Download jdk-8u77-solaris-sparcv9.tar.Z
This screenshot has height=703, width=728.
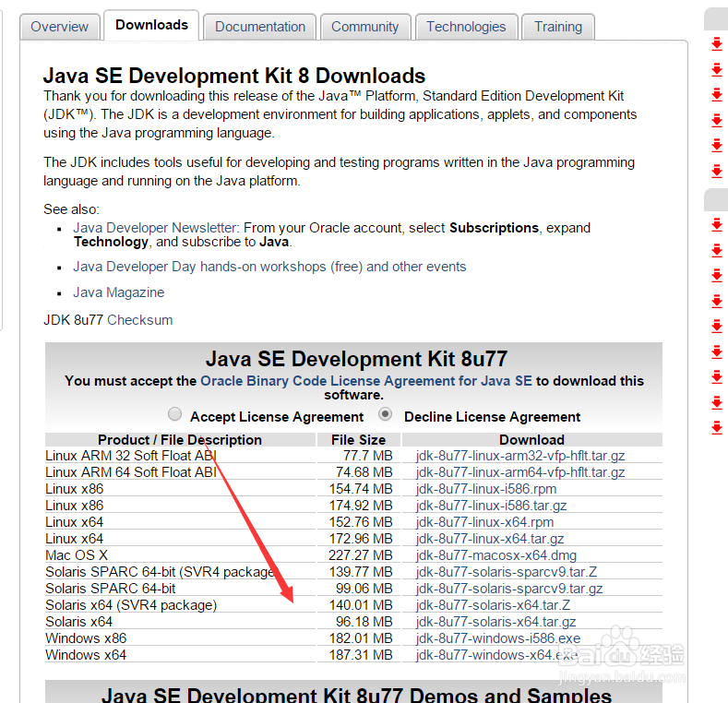point(506,572)
